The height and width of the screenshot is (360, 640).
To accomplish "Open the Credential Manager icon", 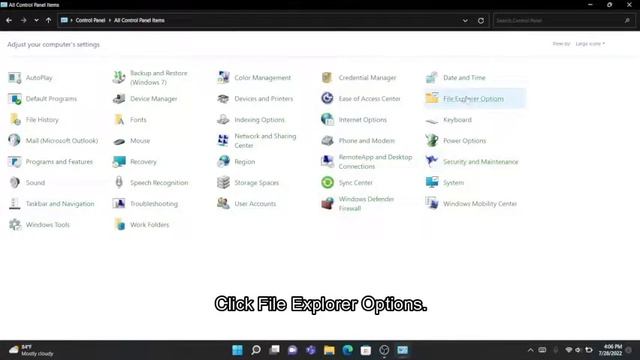I will coord(327,78).
